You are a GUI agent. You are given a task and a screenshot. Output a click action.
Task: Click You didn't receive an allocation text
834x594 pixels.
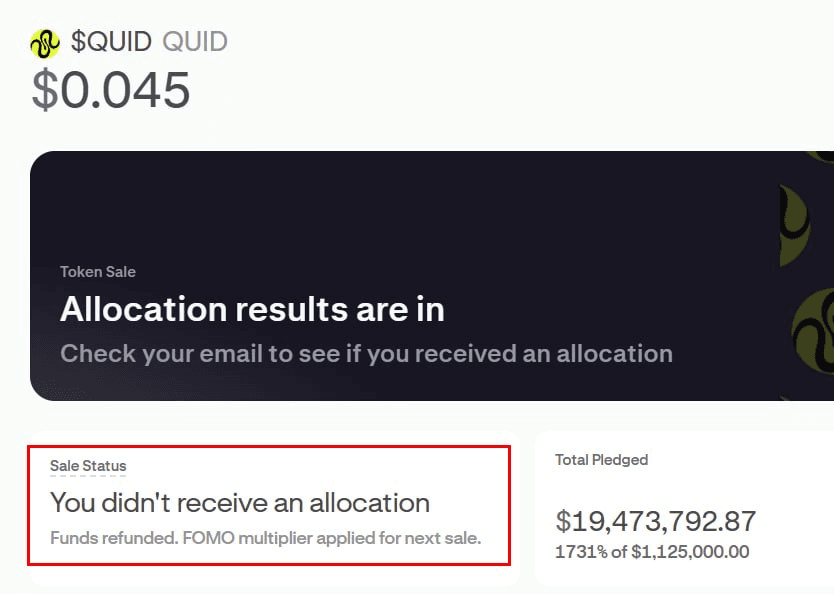click(240, 503)
